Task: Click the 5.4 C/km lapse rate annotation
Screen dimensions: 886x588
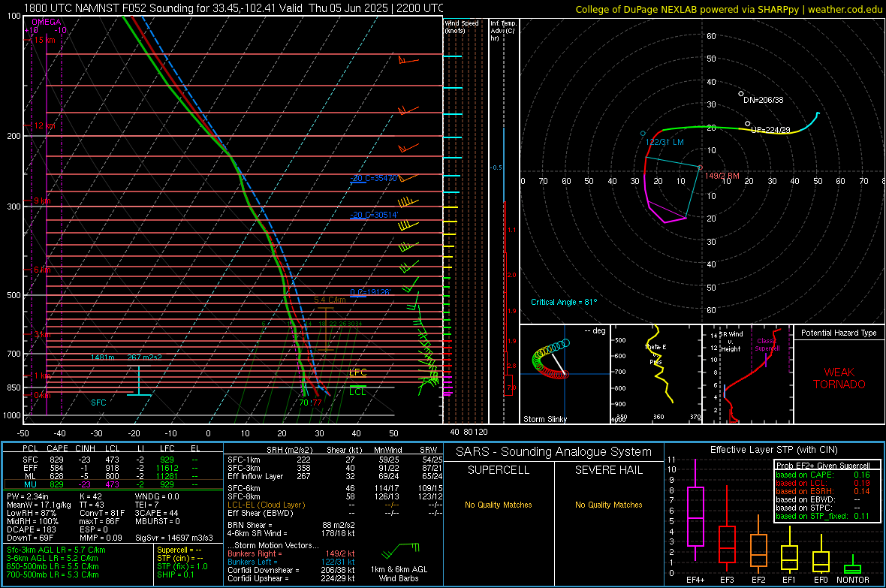Action: [330, 300]
